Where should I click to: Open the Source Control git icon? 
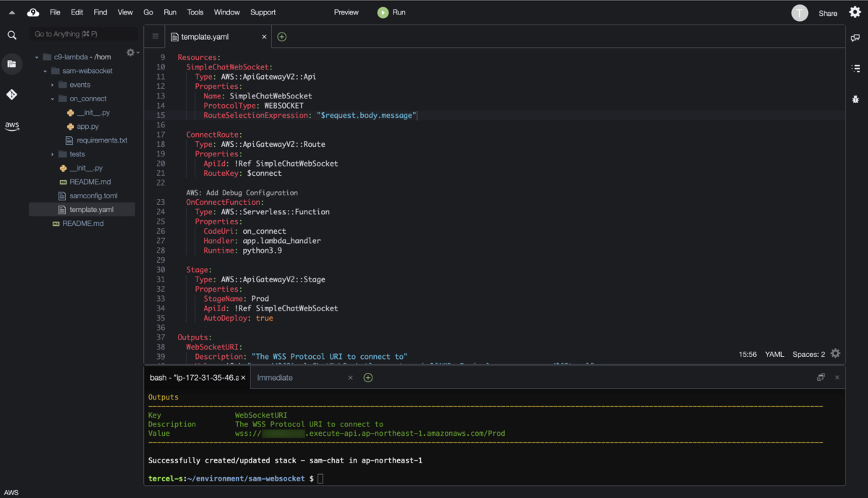point(12,95)
